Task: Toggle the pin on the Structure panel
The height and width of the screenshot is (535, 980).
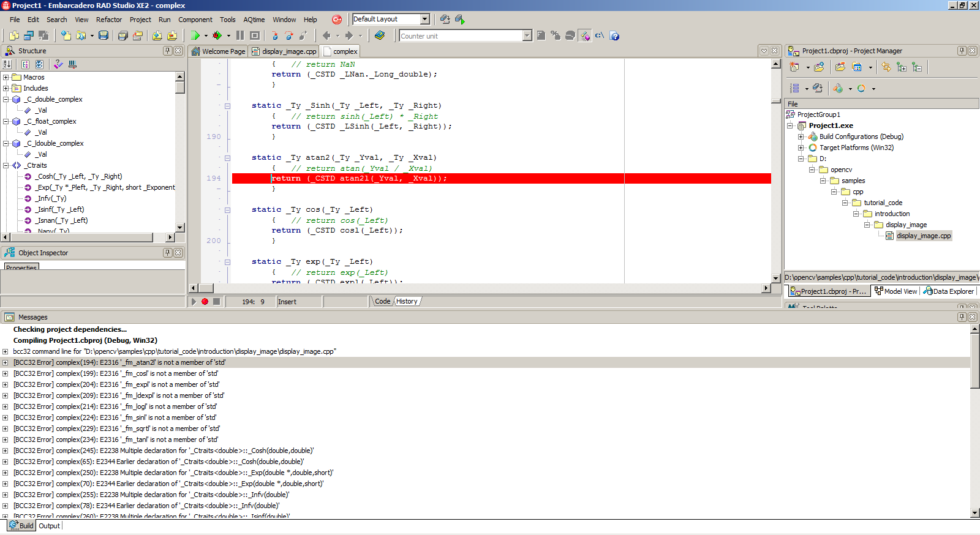Action: [x=167, y=51]
